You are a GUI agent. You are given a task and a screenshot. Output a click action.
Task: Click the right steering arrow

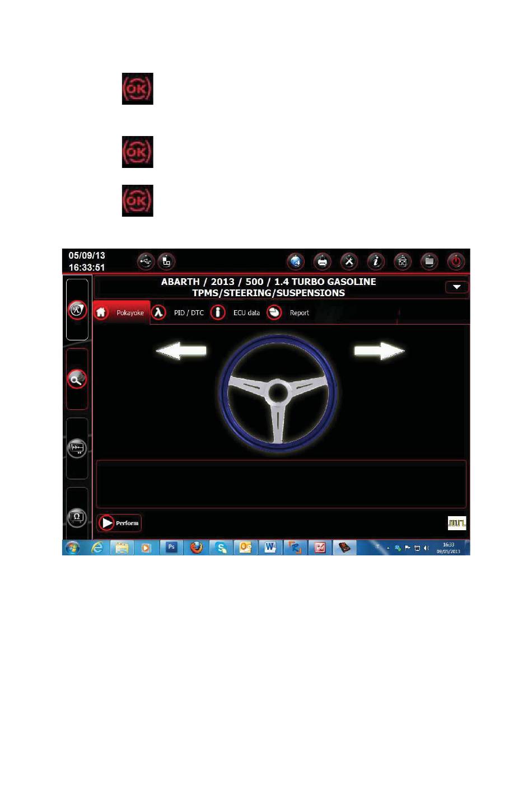pos(380,351)
